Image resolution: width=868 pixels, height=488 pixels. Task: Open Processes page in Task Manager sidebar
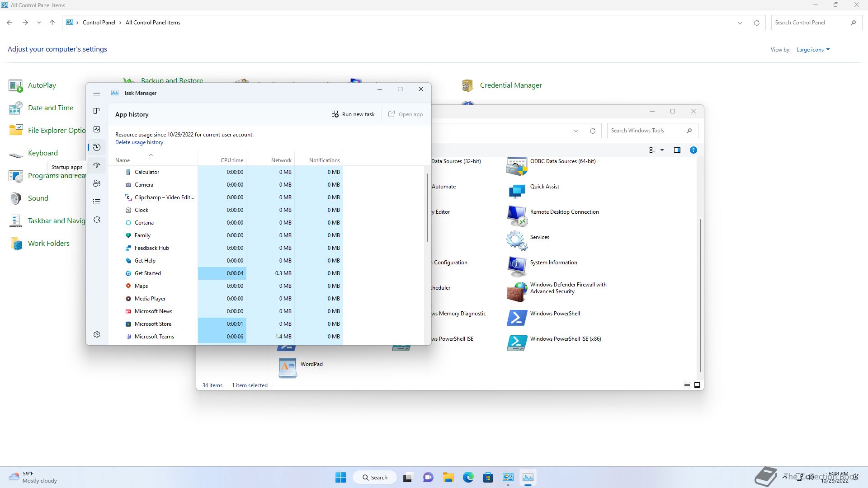pos(97,111)
